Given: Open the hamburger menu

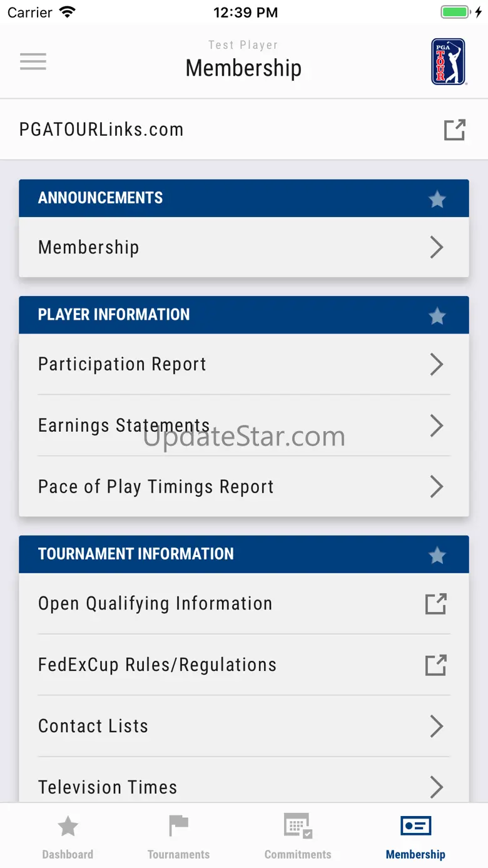Looking at the screenshot, I should [x=33, y=61].
